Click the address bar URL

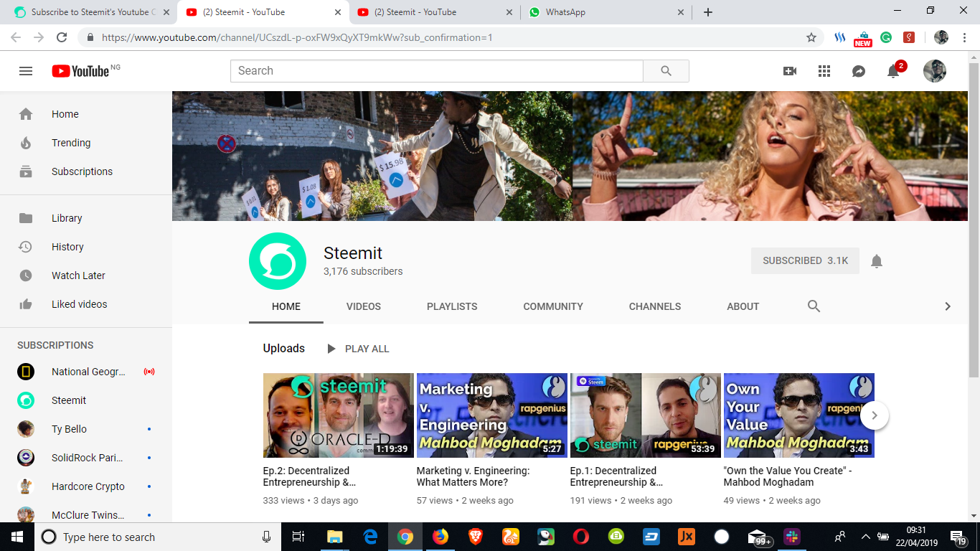(297, 37)
